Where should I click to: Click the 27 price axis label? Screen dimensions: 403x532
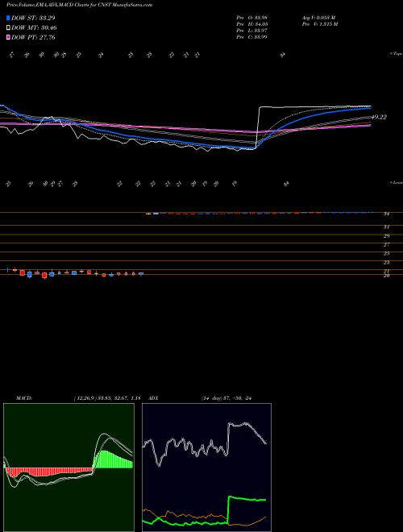(x=386, y=244)
